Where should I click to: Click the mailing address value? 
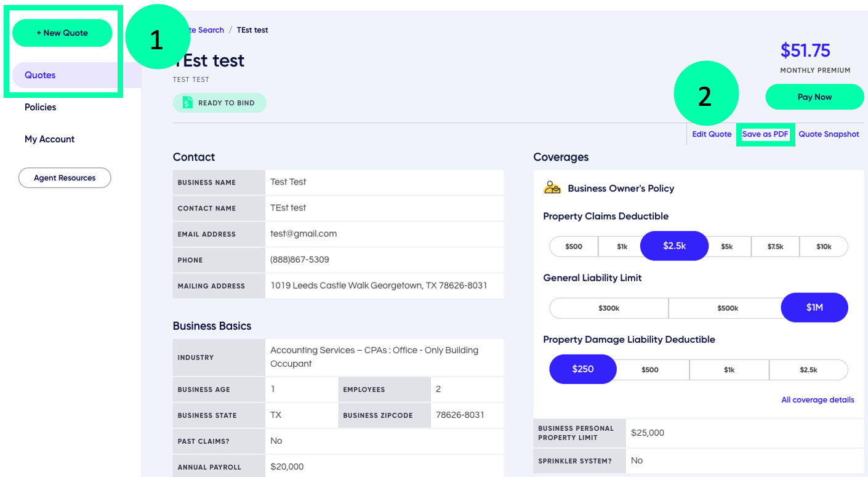point(379,286)
